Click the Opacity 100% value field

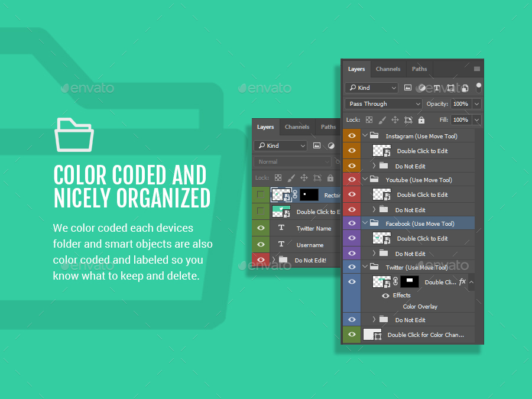point(460,104)
